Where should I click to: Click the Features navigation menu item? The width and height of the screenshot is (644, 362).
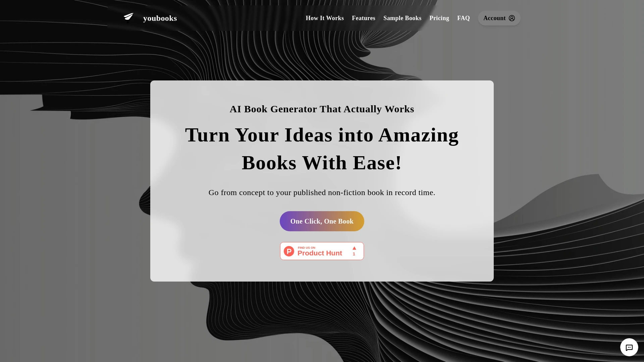[364, 18]
